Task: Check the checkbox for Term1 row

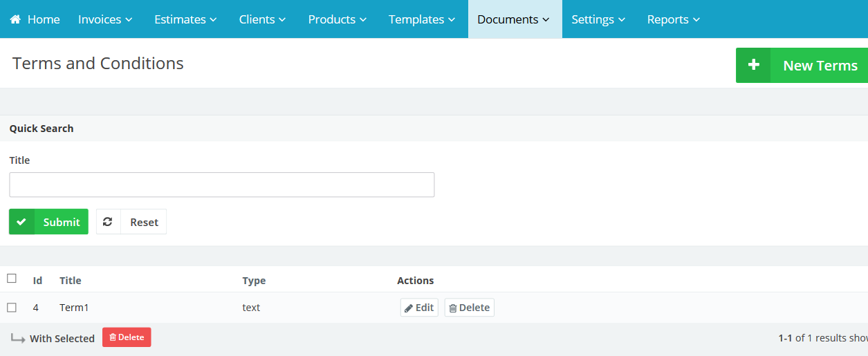Action: click(12, 308)
